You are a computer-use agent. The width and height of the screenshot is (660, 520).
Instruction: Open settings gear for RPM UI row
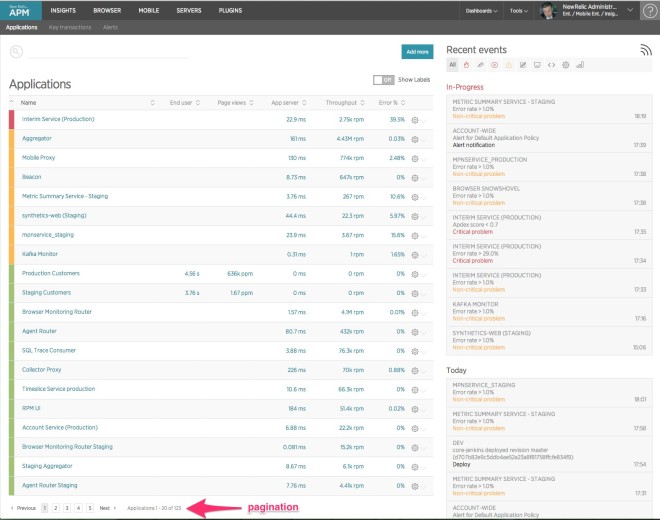[x=415, y=409]
